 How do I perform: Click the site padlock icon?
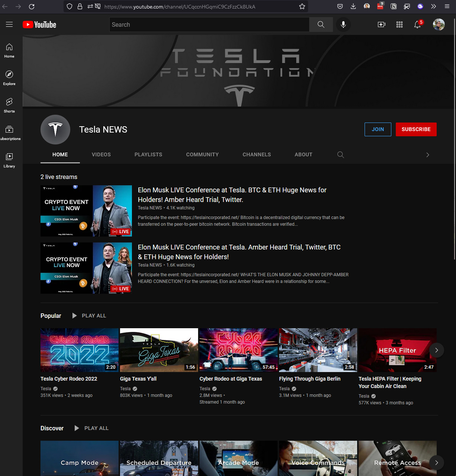pyautogui.click(x=80, y=6)
